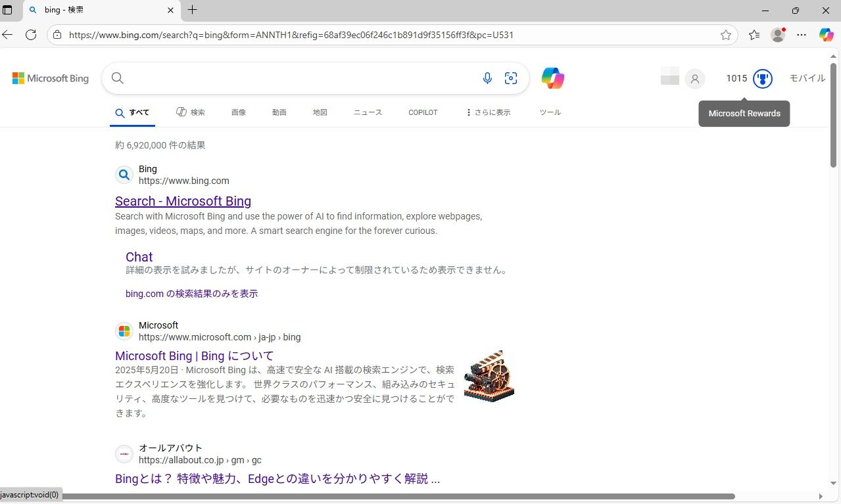This screenshot has height=504, width=841.
Task: Click the 1015 rewards points count
Action: click(736, 78)
